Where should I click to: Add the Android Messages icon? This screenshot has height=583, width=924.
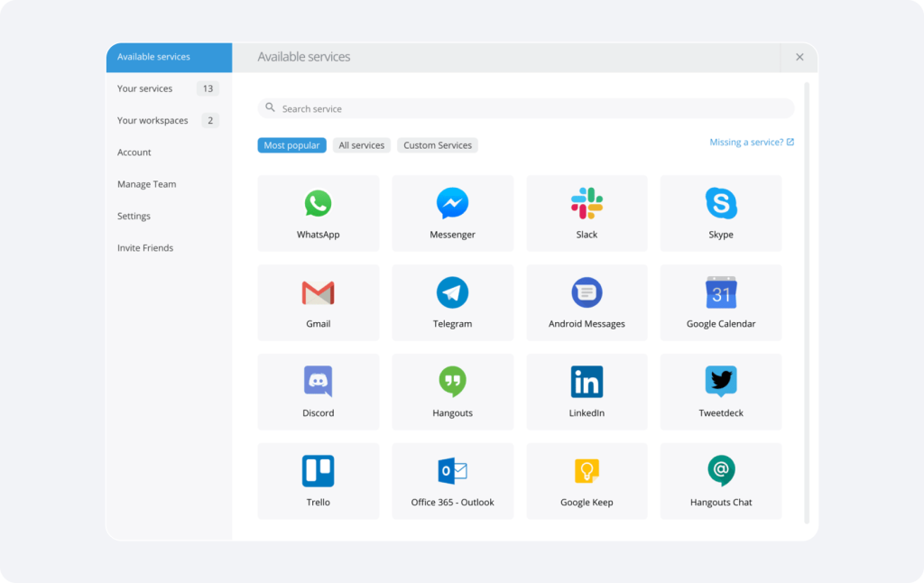pos(587,292)
